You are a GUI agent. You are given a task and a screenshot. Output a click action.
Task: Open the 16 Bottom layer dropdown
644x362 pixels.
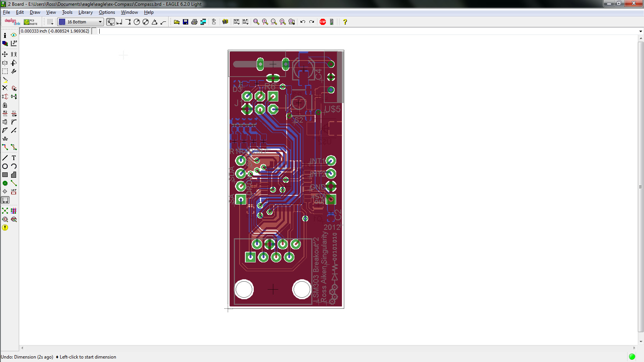99,22
